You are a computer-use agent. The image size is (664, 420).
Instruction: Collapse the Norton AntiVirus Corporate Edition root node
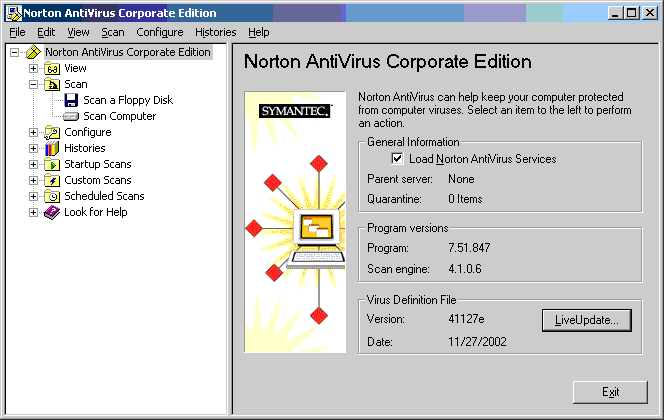[15, 52]
